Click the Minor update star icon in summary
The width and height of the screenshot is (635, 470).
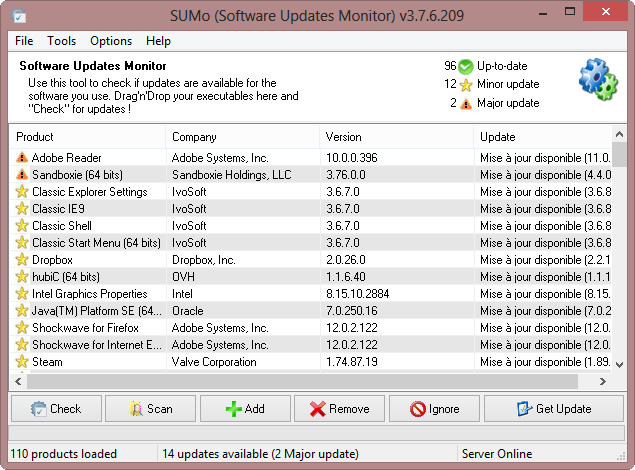466,85
